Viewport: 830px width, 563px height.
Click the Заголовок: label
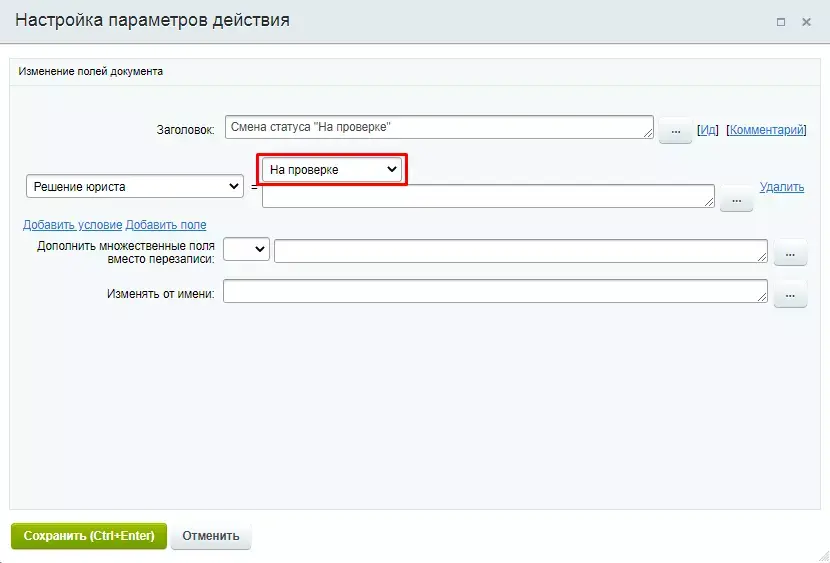185,130
